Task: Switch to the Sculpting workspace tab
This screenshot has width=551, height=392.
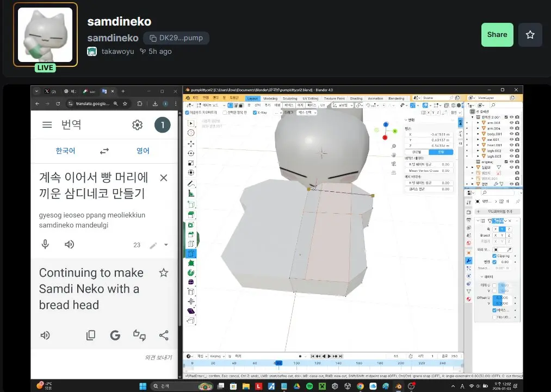Action: [290, 98]
